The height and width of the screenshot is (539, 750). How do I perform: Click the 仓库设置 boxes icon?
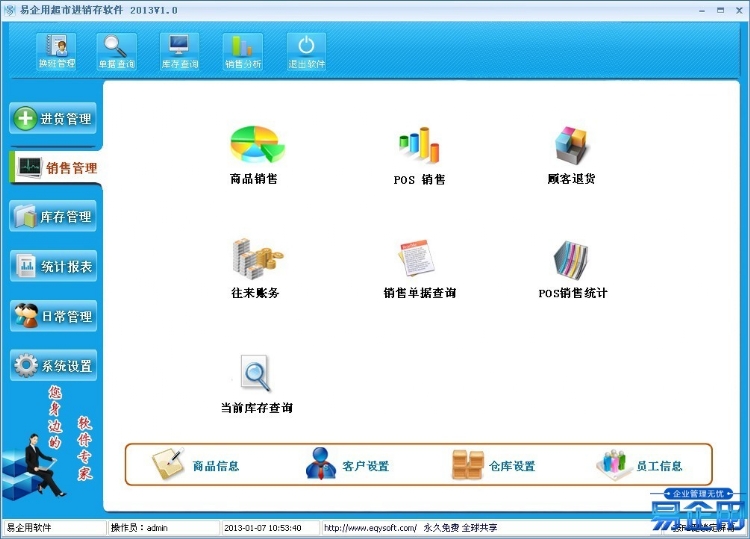pyautogui.click(x=468, y=464)
